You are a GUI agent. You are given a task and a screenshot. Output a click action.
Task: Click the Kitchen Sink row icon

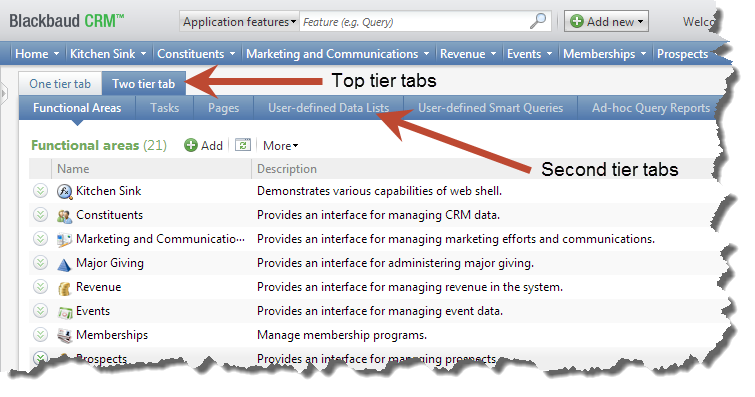[64, 191]
